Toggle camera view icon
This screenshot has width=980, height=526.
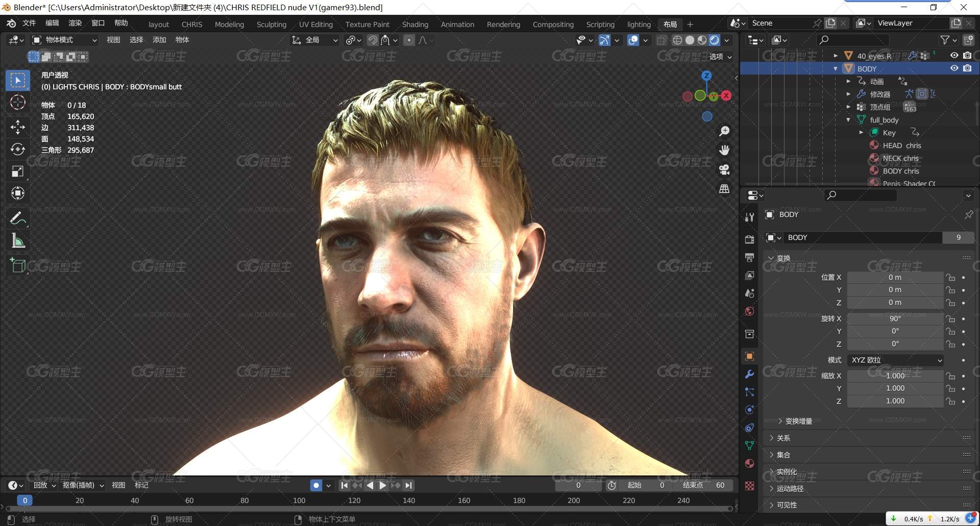pyautogui.click(x=724, y=170)
